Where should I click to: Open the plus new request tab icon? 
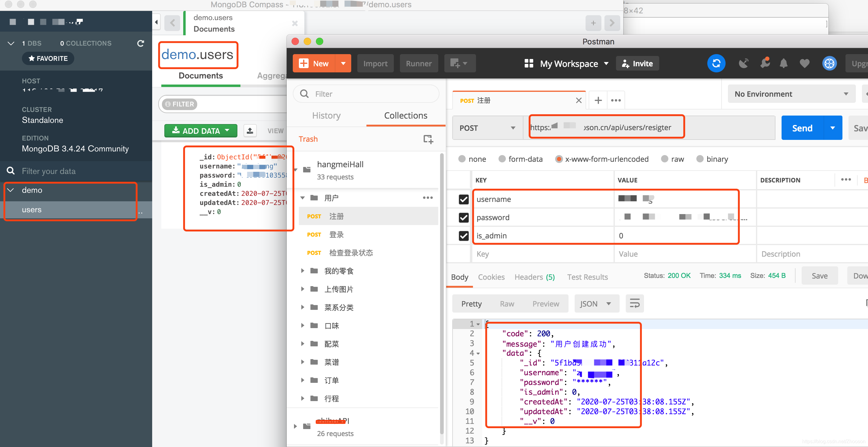pos(598,100)
